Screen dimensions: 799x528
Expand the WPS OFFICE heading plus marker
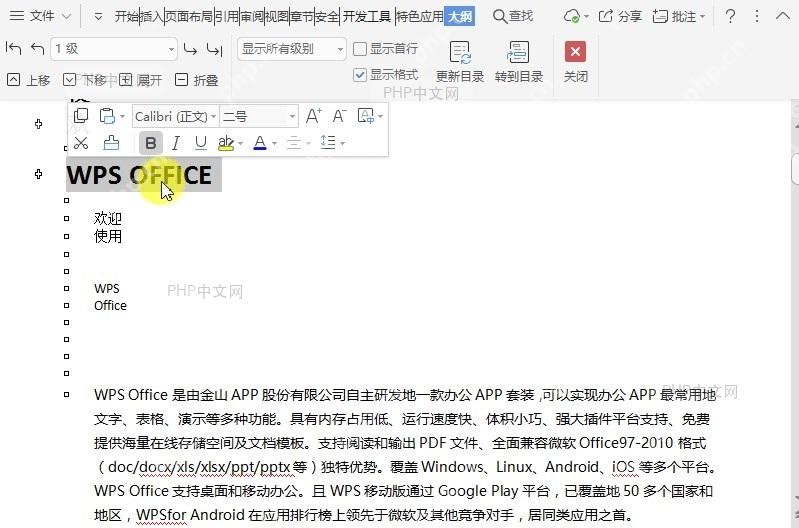(39, 174)
